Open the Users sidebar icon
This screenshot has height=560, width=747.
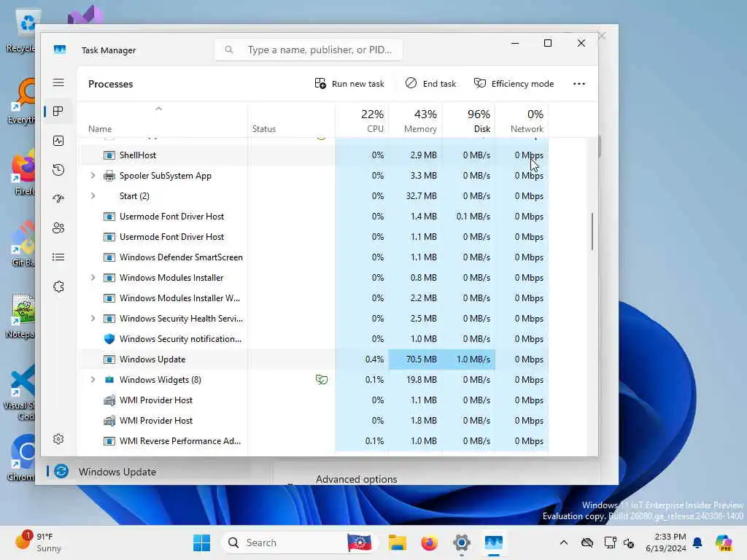[x=58, y=228]
